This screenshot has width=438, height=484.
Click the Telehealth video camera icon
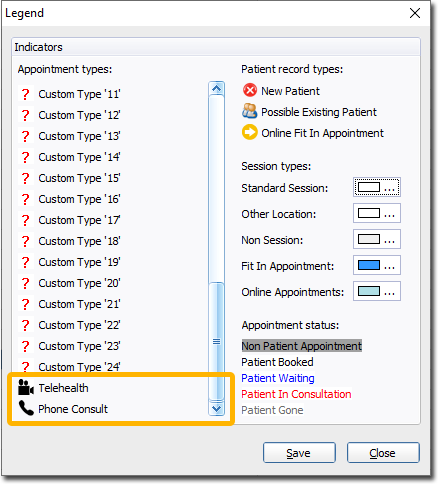[x=26, y=388]
